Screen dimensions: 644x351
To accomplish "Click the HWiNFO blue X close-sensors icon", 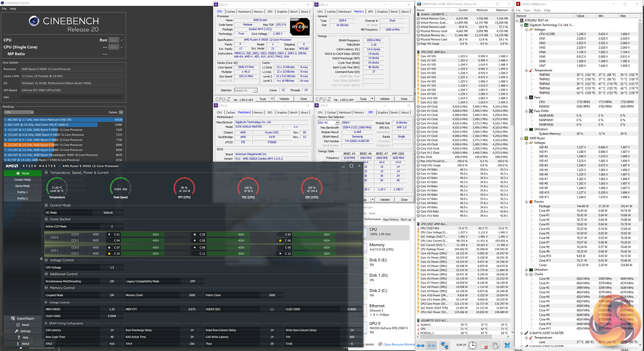I will click(x=507, y=346).
